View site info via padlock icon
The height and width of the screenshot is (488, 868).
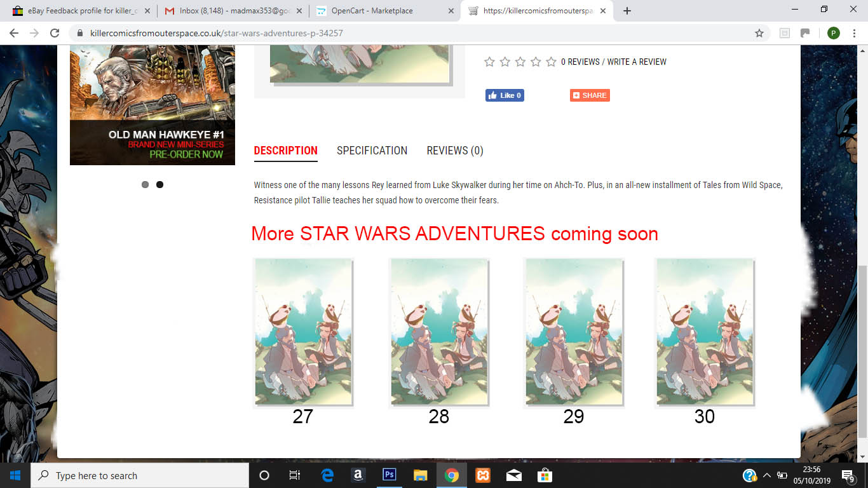click(80, 33)
